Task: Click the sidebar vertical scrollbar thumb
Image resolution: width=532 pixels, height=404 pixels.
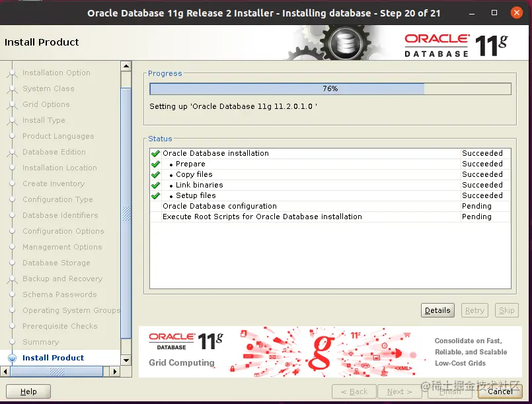Action: tap(126, 213)
